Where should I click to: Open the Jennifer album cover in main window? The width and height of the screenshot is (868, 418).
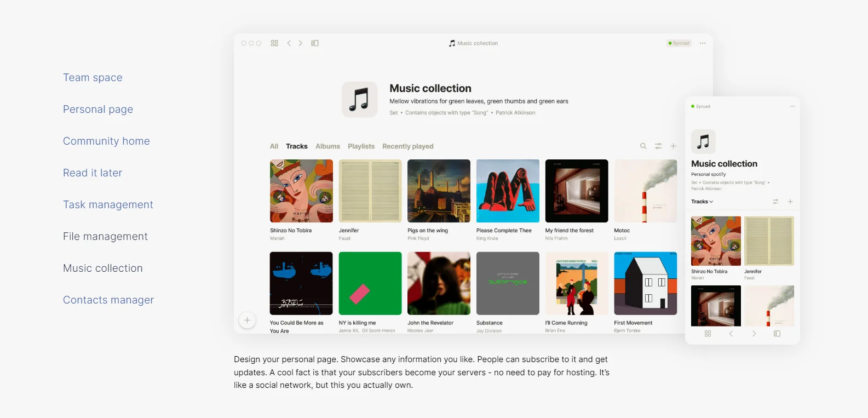pyautogui.click(x=370, y=191)
